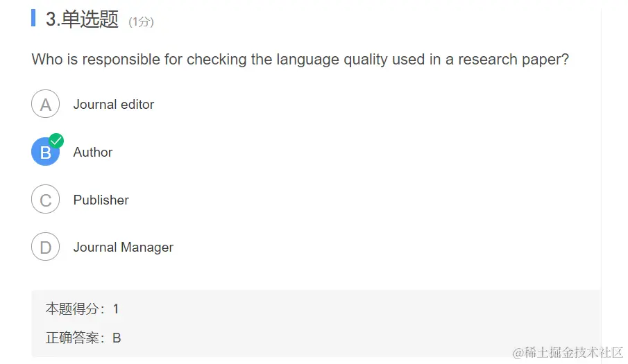Screen dimensions: 628x364
Task: Click the (1分) points label
Action: point(141,21)
